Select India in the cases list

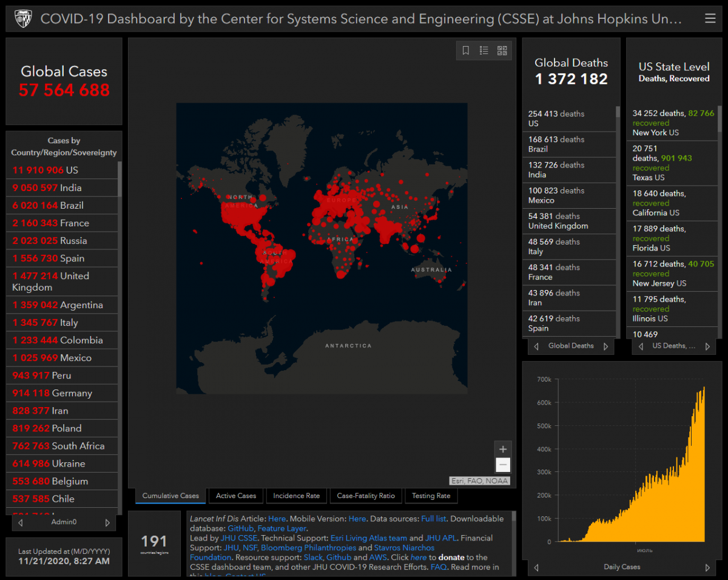click(62, 187)
